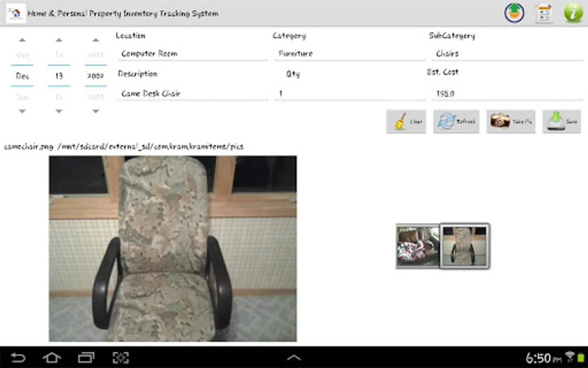
Task: Select the camo chair thumbnail
Action: click(x=465, y=246)
